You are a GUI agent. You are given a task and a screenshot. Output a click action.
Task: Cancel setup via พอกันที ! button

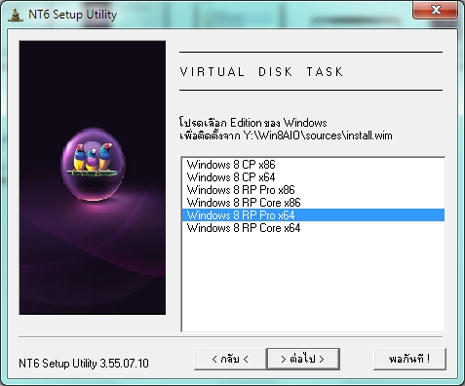pyautogui.click(x=409, y=359)
